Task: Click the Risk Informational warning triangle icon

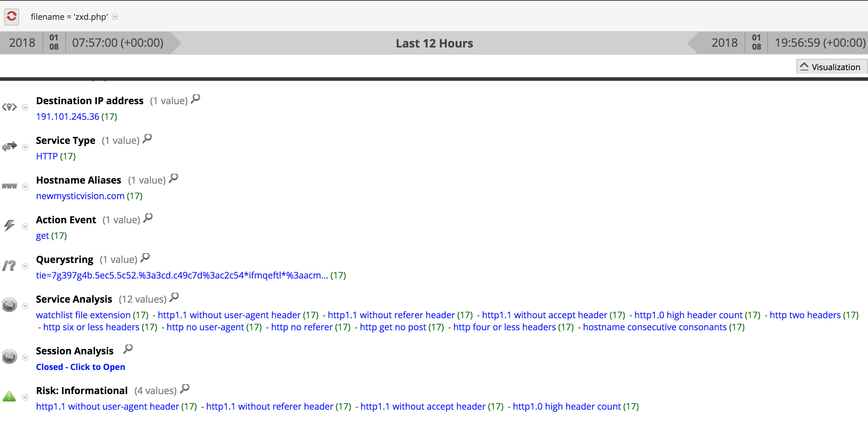Action: pyautogui.click(x=9, y=396)
